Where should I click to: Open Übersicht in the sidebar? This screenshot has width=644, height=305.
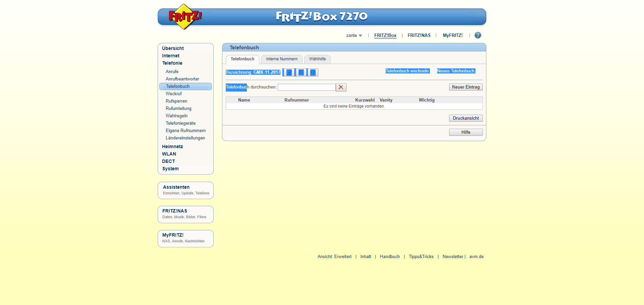pyautogui.click(x=173, y=48)
